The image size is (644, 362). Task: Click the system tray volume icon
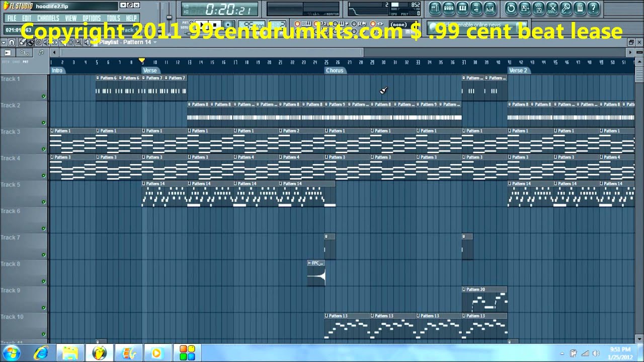point(596,353)
